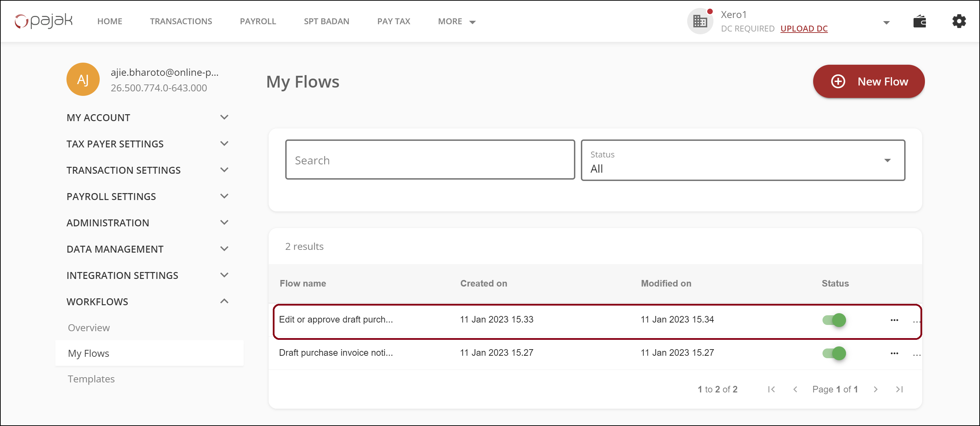Viewport: 980px width, 426px height.
Task: Open the PAYROLL top menu
Action: 258,22
